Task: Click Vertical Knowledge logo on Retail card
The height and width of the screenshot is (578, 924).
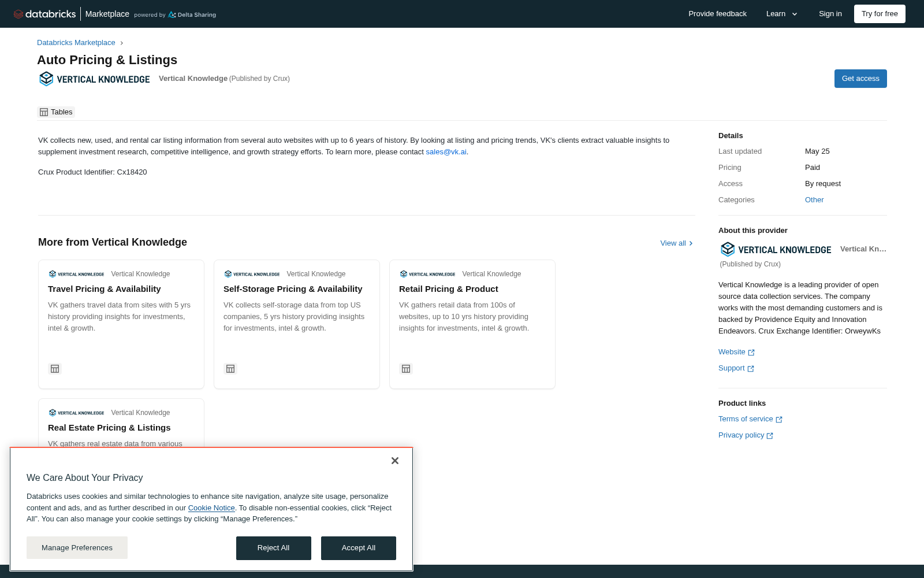Action: (427, 274)
